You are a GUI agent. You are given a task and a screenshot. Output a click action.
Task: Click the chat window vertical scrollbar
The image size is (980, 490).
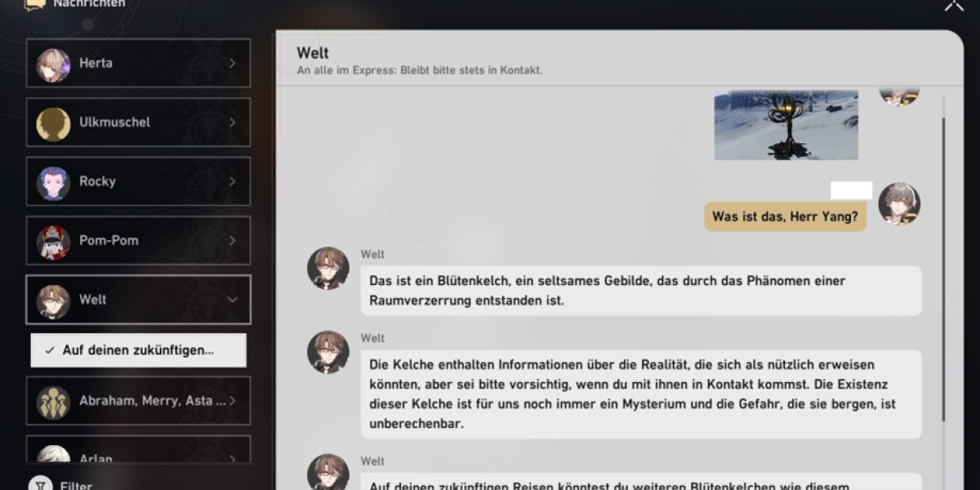[x=943, y=269]
